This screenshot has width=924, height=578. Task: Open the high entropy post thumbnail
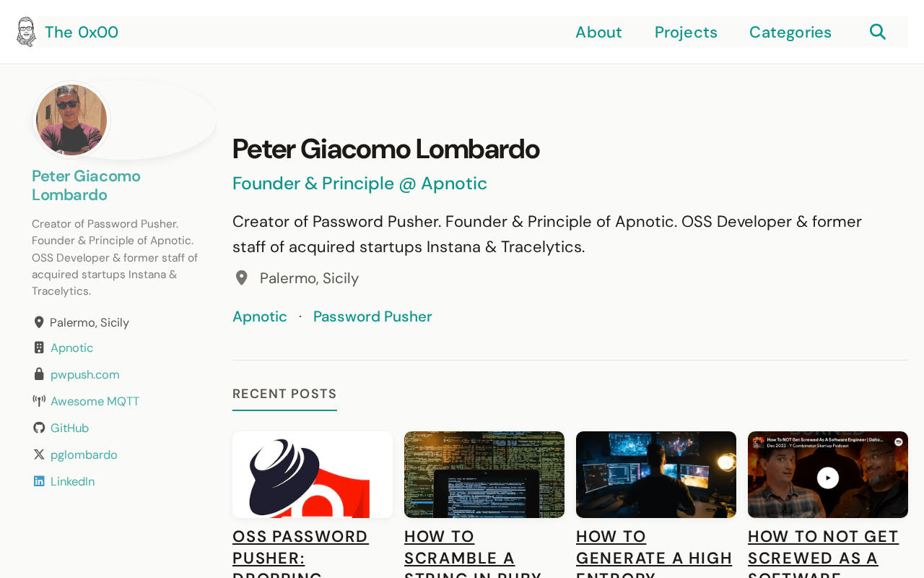(x=656, y=475)
